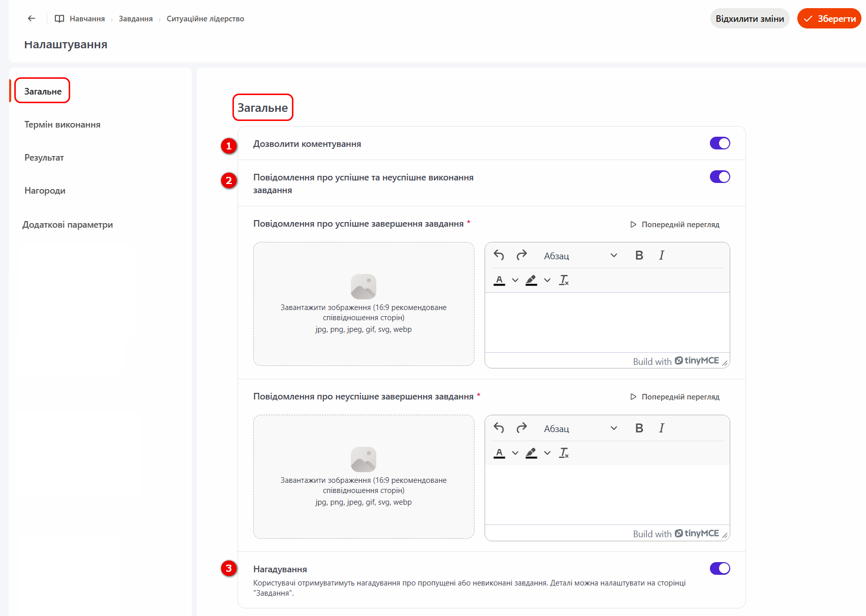The image size is (866, 616).
Task: Click 'Build with' in the unsuccessful editor footer
Action: (652, 534)
